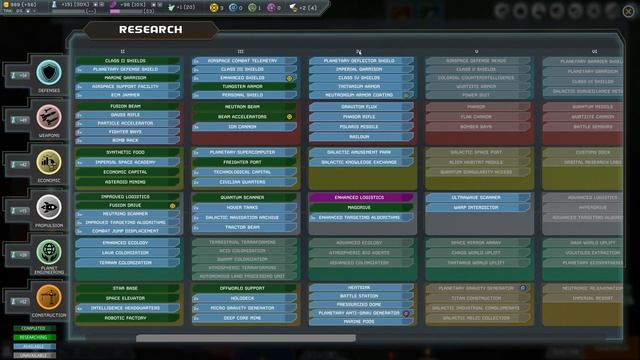Close the research screen with X
Screen dimensions: 640x360
click(x=629, y=11)
